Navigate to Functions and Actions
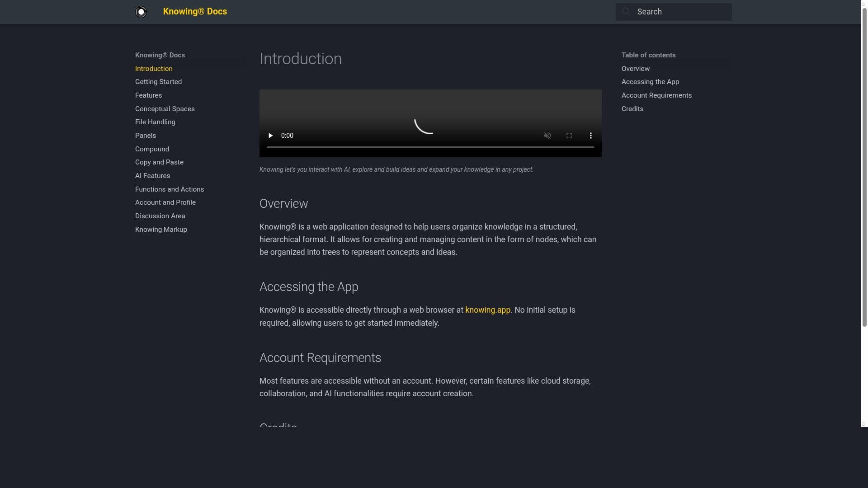 [170, 189]
